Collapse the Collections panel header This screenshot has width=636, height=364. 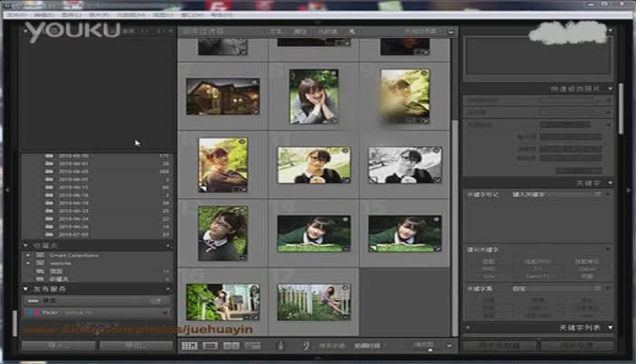pos(25,245)
